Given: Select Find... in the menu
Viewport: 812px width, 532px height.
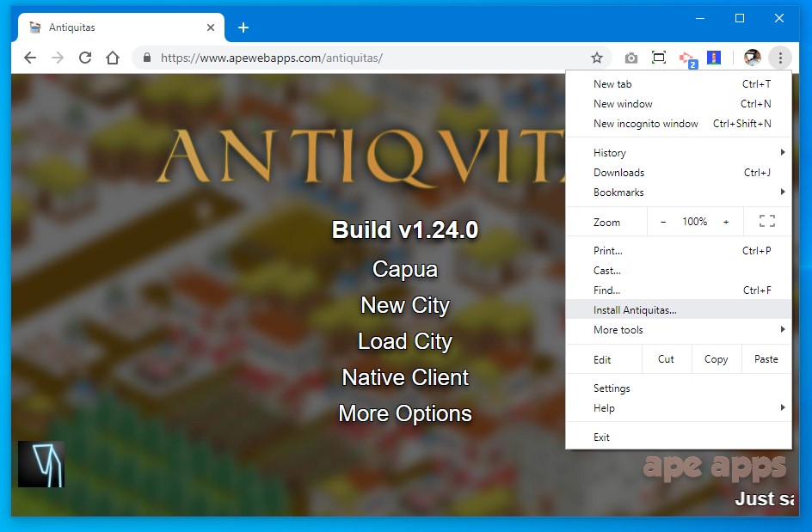Looking at the screenshot, I should point(679,290).
